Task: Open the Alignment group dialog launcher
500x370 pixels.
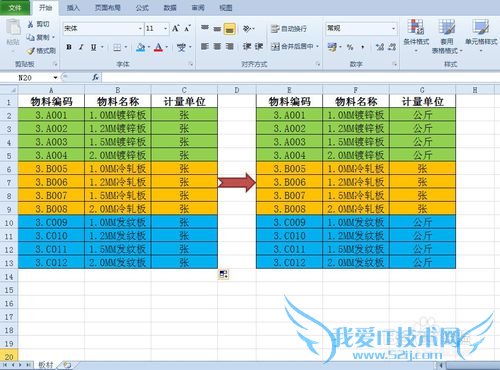Action: (x=318, y=64)
